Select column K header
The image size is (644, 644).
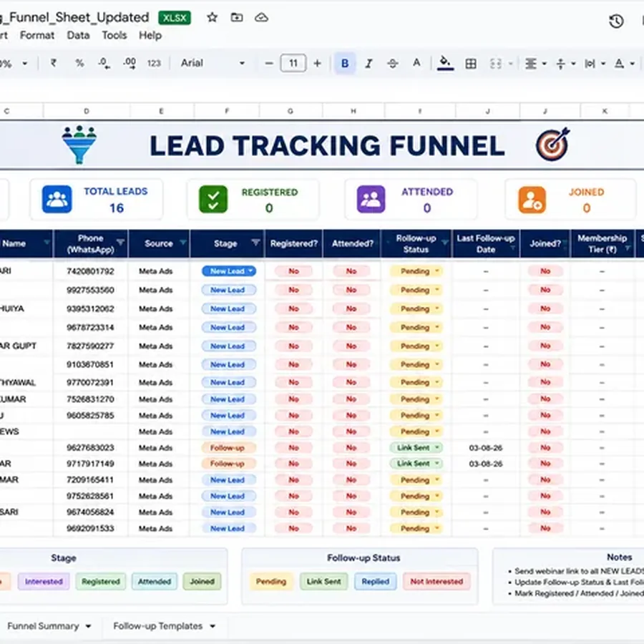pos(605,111)
